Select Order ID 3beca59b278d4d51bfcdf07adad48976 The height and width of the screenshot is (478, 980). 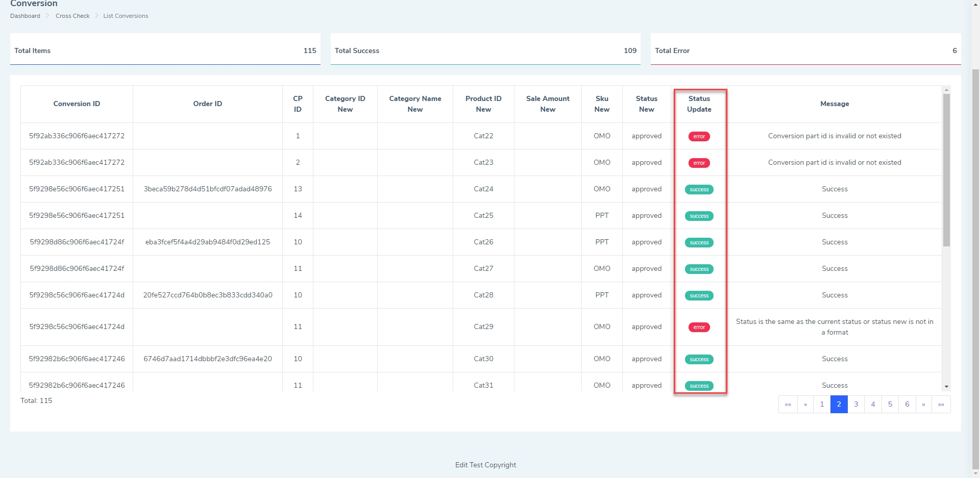pyautogui.click(x=208, y=189)
